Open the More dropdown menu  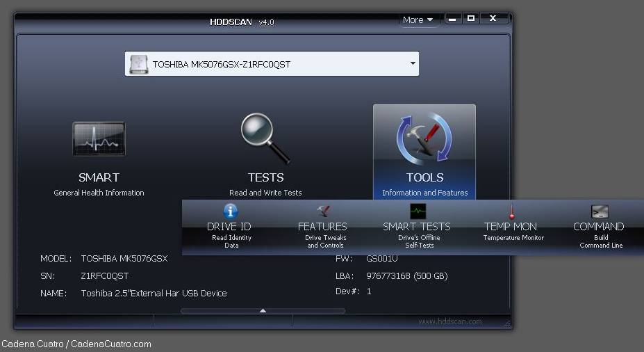click(x=418, y=19)
